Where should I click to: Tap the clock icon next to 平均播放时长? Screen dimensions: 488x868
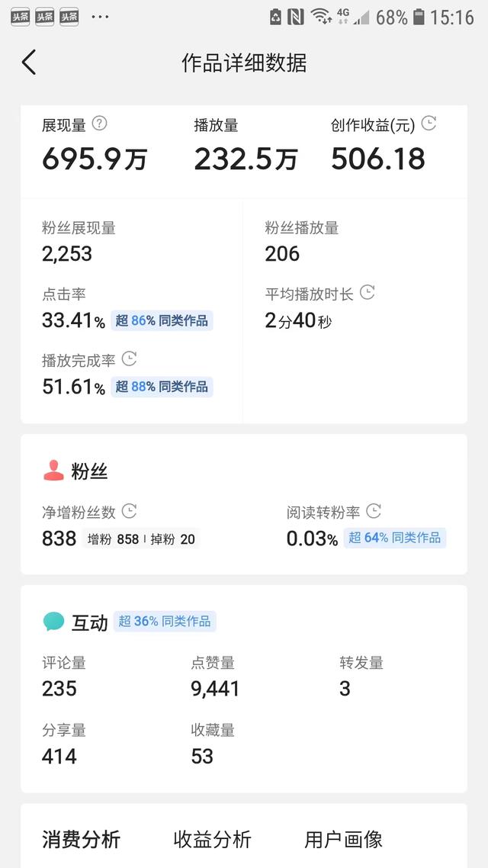pos(368,293)
